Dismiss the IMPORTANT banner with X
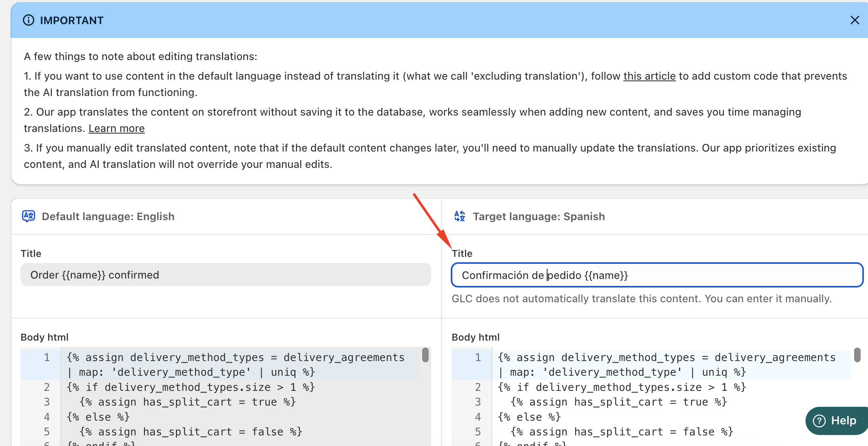 [x=855, y=20]
